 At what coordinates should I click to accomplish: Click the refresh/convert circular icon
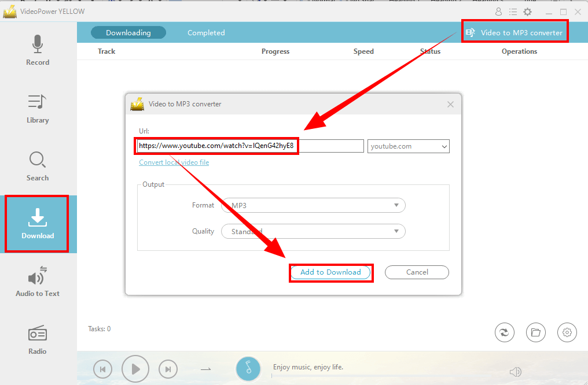pyautogui.click(x=505, y=332)
